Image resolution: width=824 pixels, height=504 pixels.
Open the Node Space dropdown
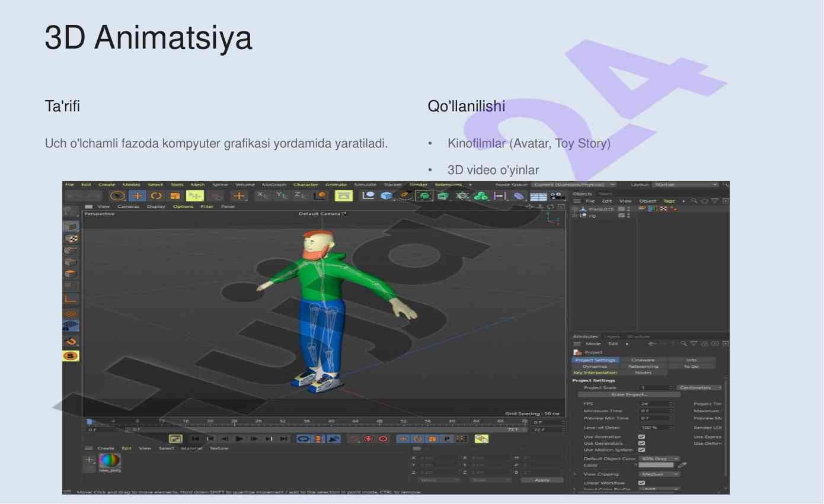[x=574, y=185]
